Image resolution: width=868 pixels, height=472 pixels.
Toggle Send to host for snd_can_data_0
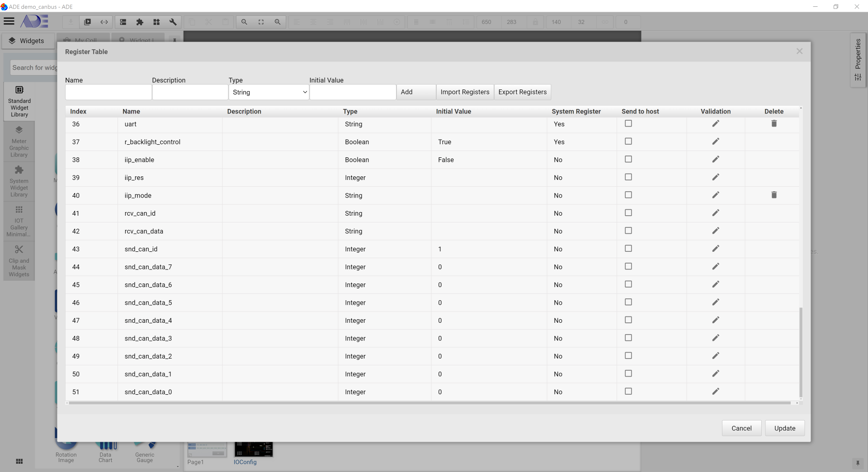tap(628, 392)
